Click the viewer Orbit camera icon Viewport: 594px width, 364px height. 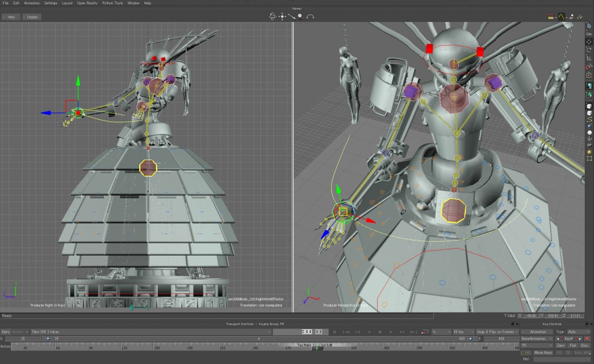pos(273,16)
